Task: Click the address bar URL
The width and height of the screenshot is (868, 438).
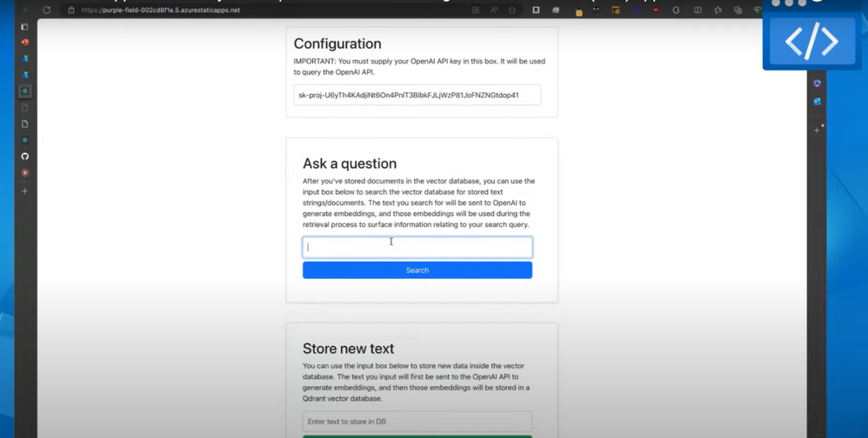Action: (161, 10)
